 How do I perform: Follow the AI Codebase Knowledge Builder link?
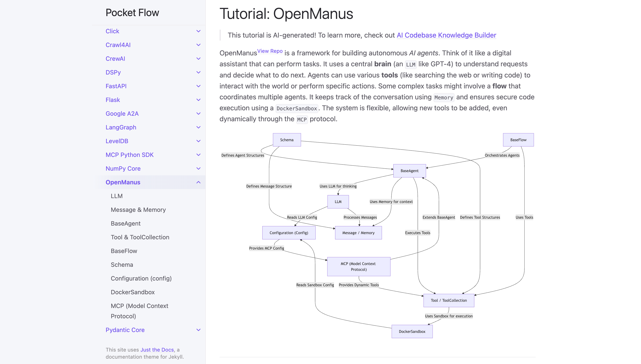point(447,35)
